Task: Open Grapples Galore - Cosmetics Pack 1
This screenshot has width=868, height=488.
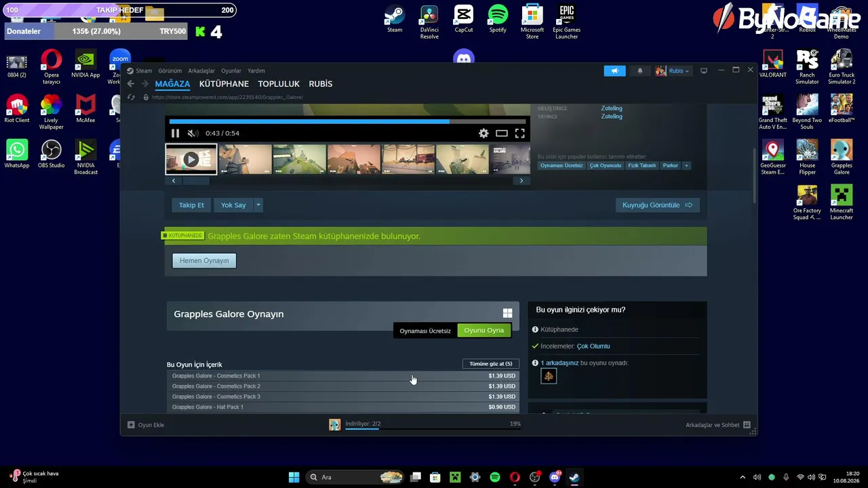Action: click(x=343, y=376)
